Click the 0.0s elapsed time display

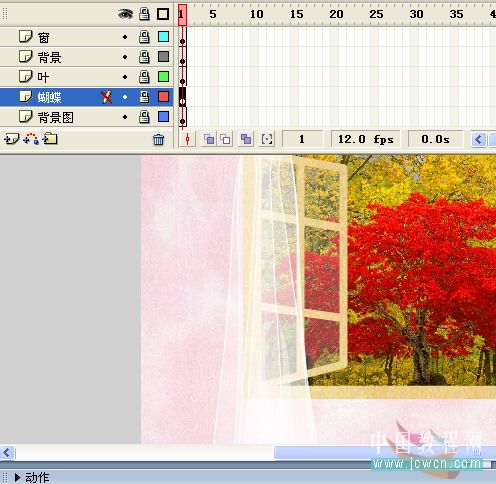pyautogui.click(x=435, y=139)
